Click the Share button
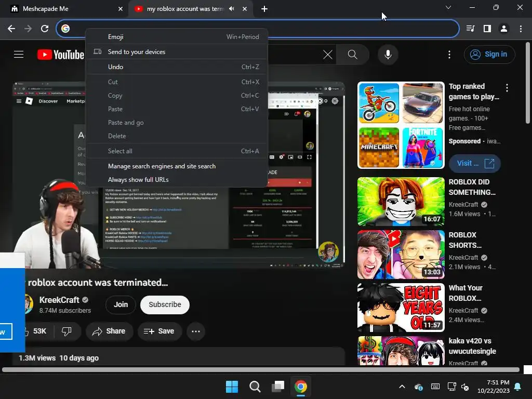 coord(109,331)
